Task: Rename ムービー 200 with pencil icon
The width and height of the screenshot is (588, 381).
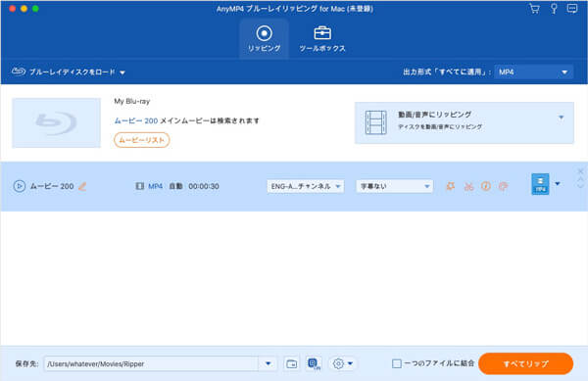Action: 82,186
